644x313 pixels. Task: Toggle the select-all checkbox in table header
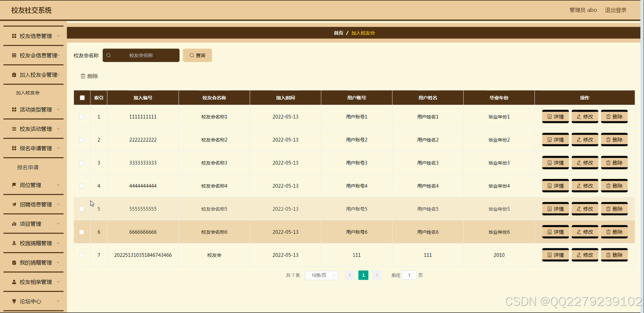[82, 98]
